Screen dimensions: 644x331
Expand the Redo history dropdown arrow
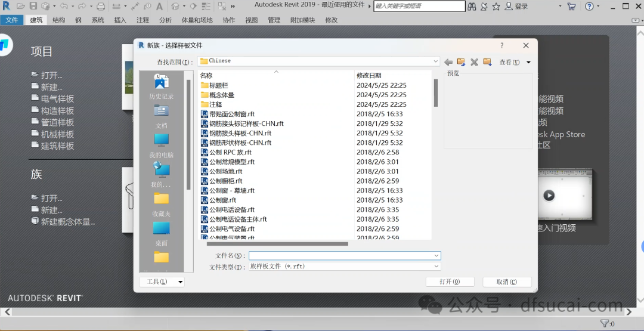coord(91,6)
